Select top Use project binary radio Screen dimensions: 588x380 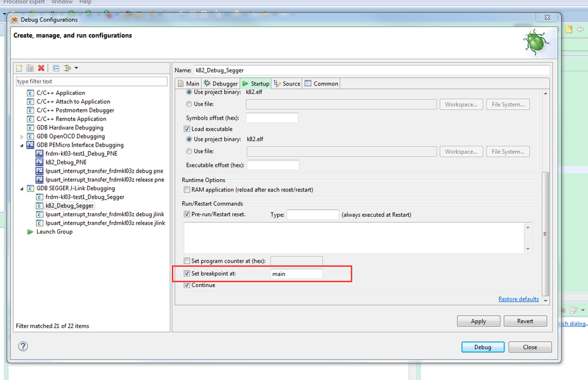[x=189, y=92]
